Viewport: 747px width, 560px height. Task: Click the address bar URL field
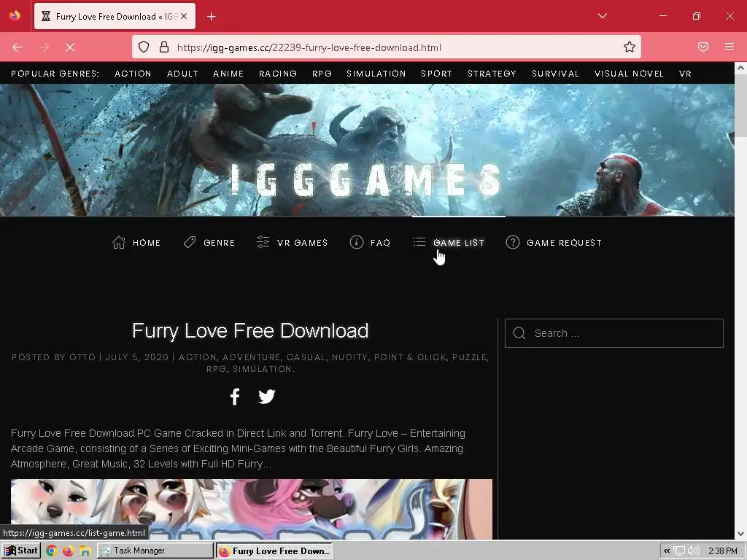click(386, 47)
